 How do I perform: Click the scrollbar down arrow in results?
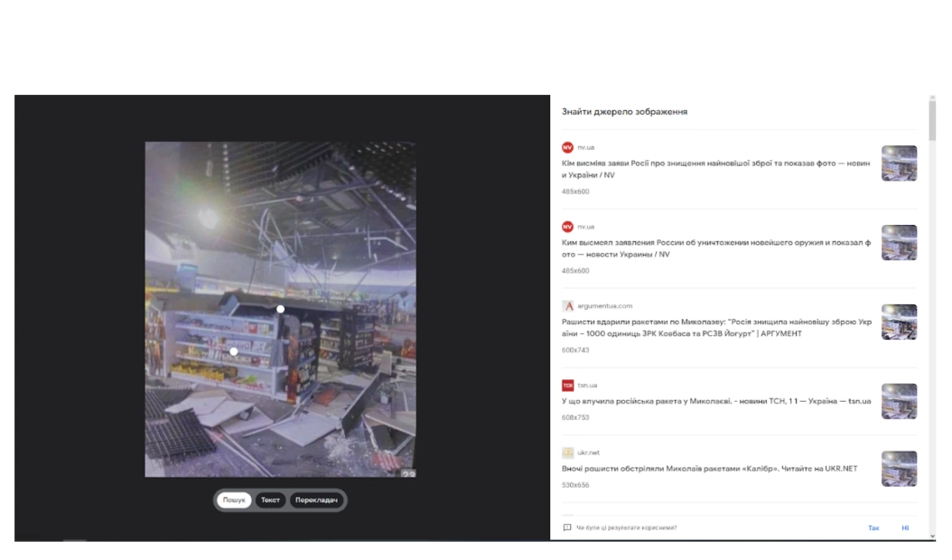[x=932, y=536]
